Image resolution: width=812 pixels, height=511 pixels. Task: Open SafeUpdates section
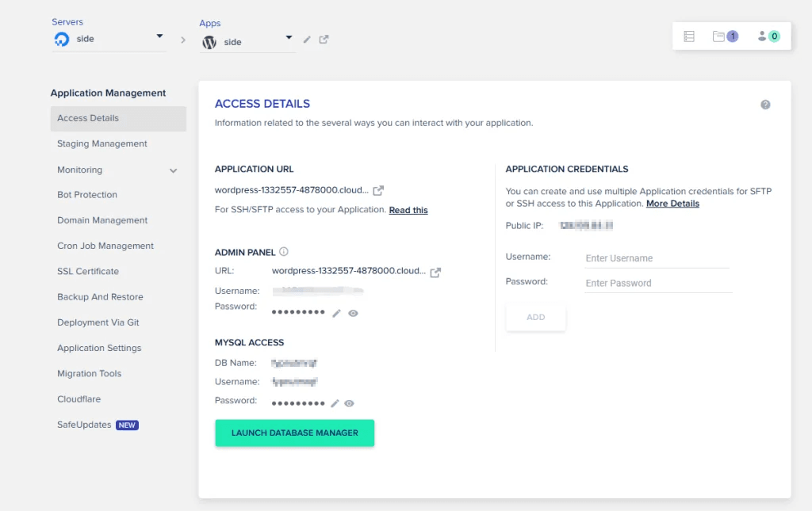[84, 425]
